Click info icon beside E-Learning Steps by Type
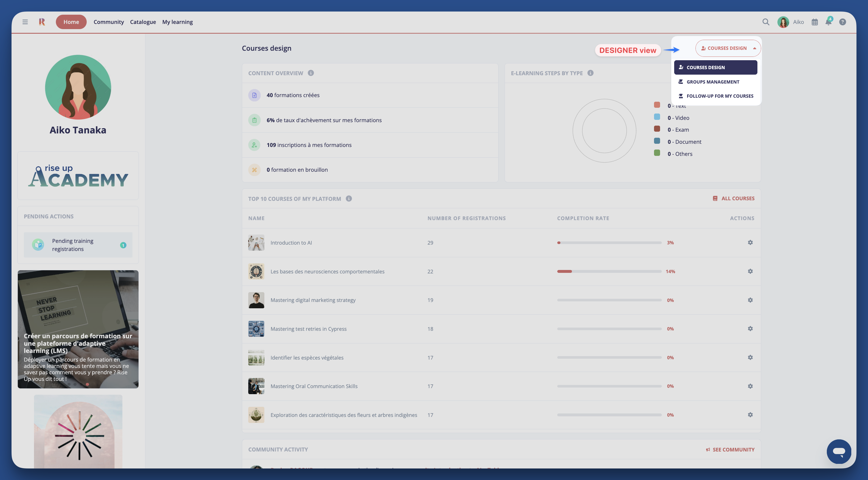Viewport: 868px width, 480px height. pos(590,73)
